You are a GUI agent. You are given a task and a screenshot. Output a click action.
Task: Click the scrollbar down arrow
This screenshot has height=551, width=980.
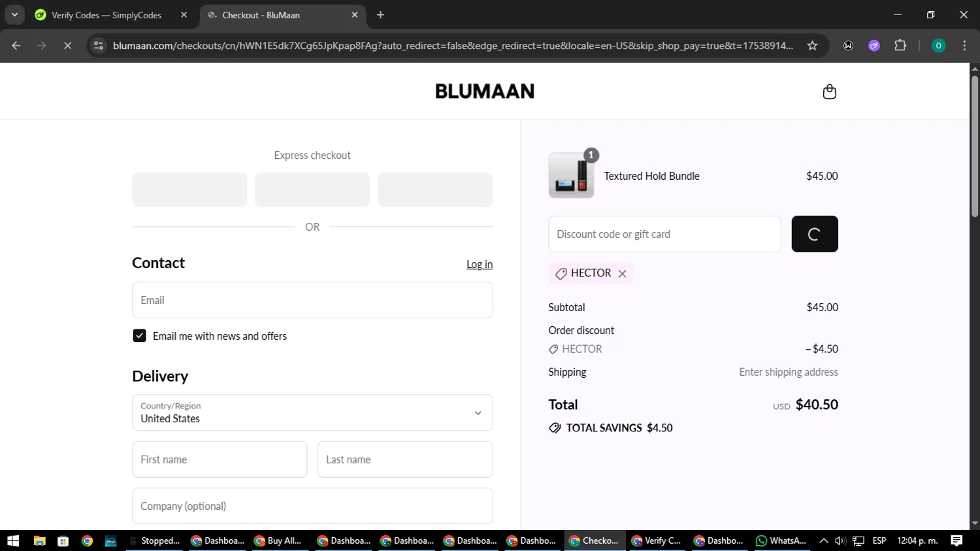(975, 524)
